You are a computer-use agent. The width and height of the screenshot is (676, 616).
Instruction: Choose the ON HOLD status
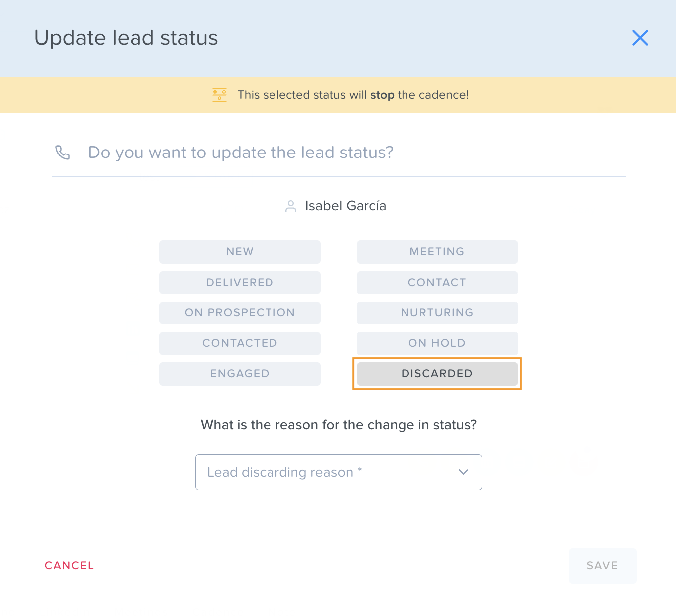click(x=437, y=343)
